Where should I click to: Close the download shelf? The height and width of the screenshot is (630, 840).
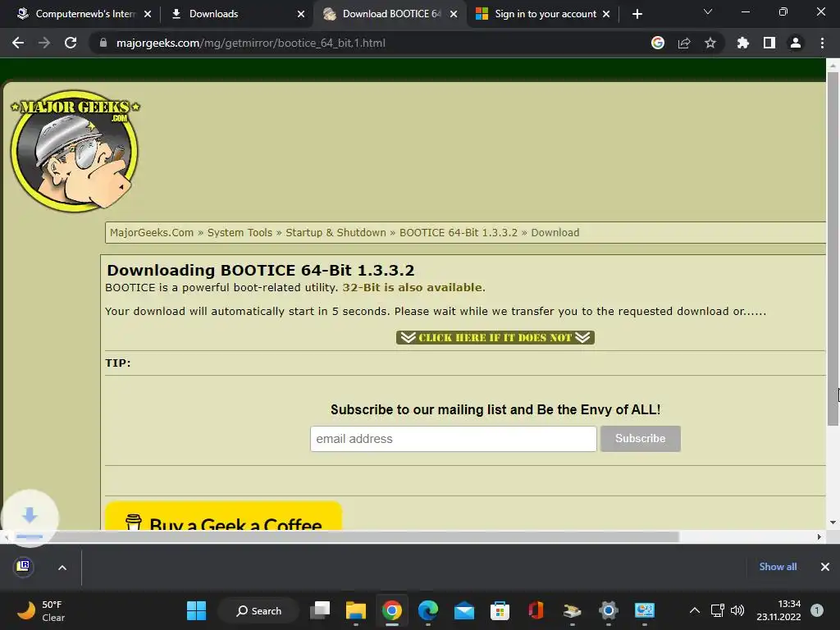pos(825,567)
